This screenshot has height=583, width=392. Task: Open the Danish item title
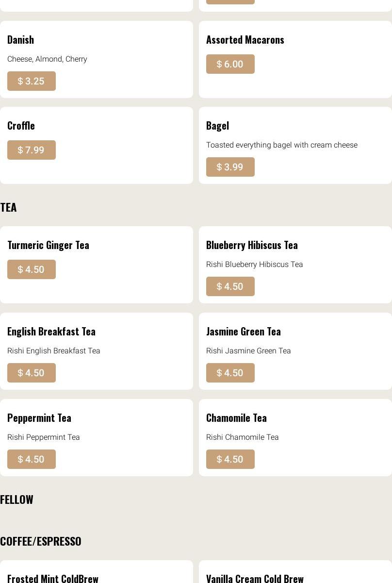[20, 40]
